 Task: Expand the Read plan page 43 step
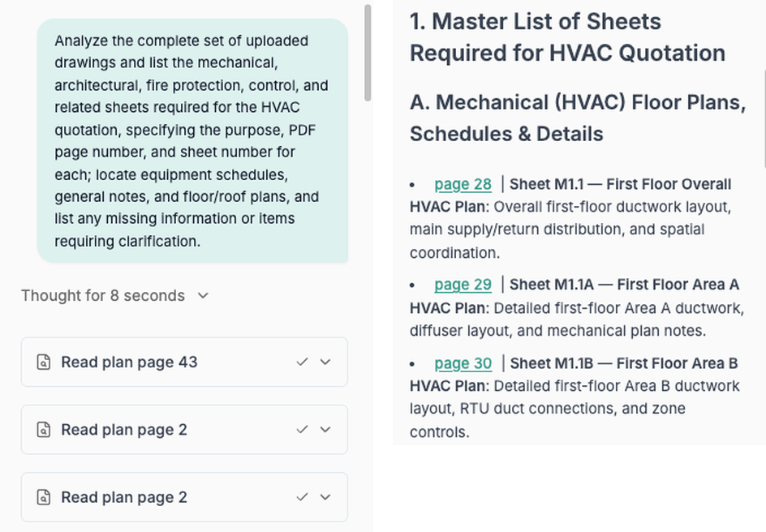(x=325, y=362)
